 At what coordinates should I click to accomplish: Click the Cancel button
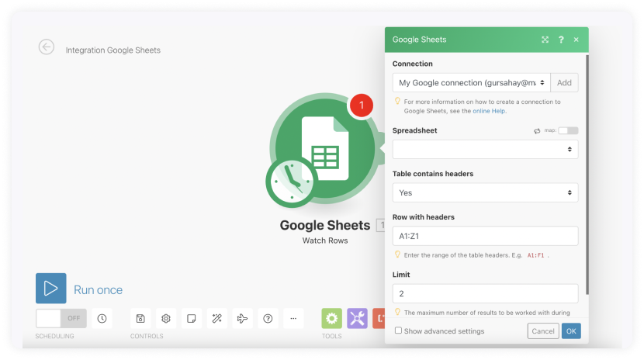[x=543, y=331]
